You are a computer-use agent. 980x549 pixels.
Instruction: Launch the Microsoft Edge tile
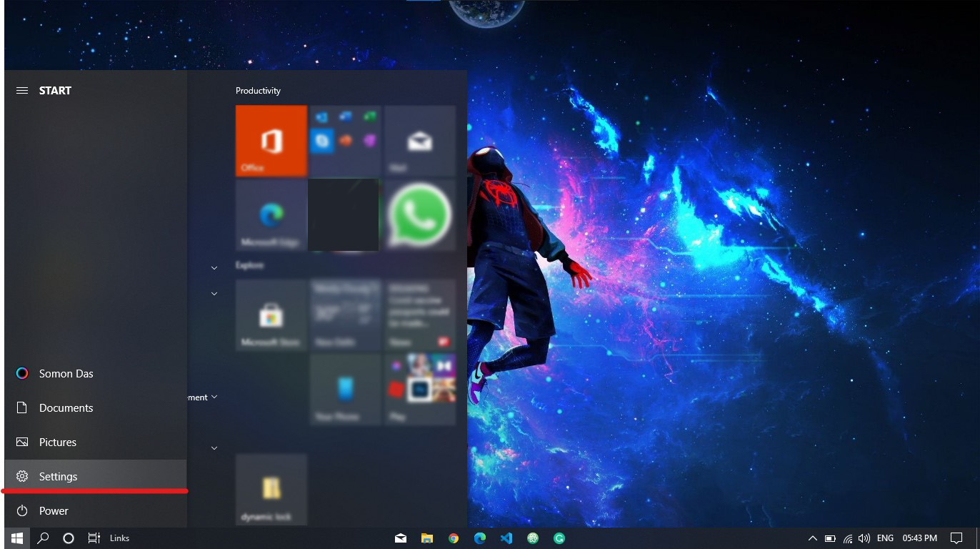pos(271,215)
